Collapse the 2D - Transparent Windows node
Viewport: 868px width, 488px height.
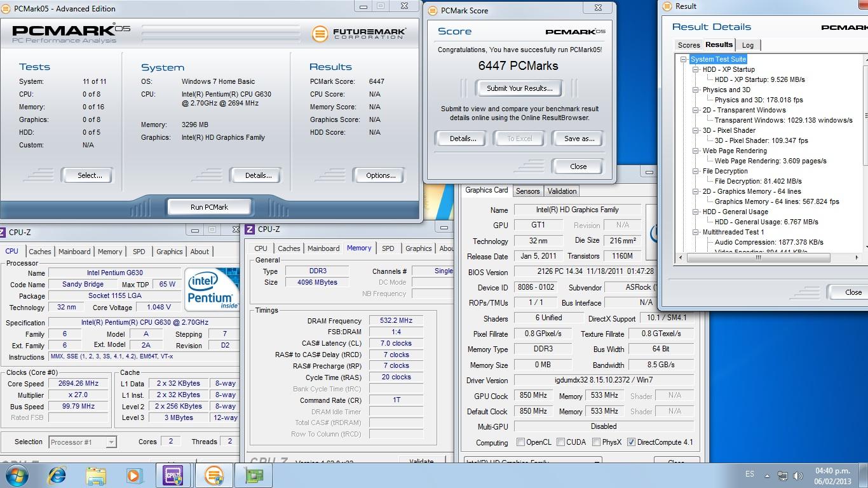696,111
